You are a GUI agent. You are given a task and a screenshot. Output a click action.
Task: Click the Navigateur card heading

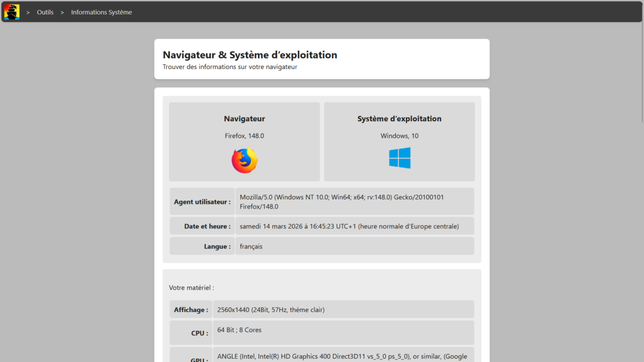pyautogui.click(x=244, y=119)
